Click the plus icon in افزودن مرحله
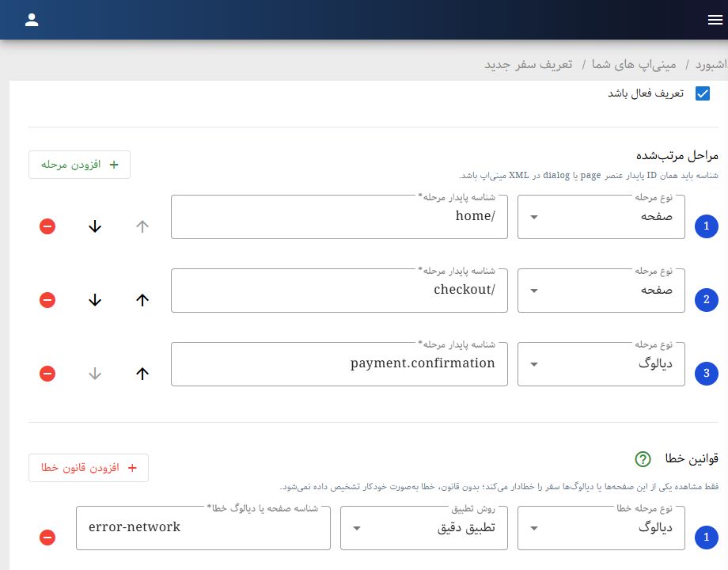This screenshot has width=728, height=570. pos(114,165)
